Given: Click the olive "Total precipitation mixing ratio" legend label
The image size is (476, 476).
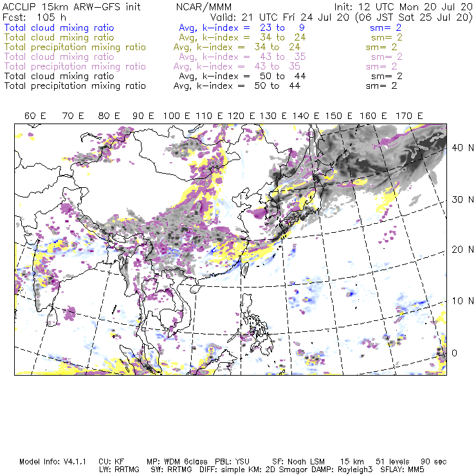Looking at the screenshot, I should click(75, 47).
